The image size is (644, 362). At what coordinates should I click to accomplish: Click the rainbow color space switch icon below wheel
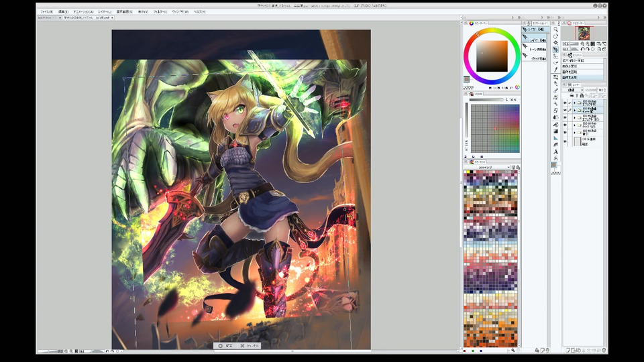(x=517, y=87)
